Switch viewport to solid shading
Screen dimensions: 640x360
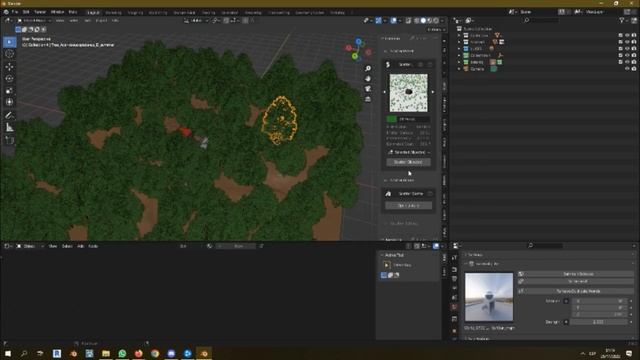423,20
